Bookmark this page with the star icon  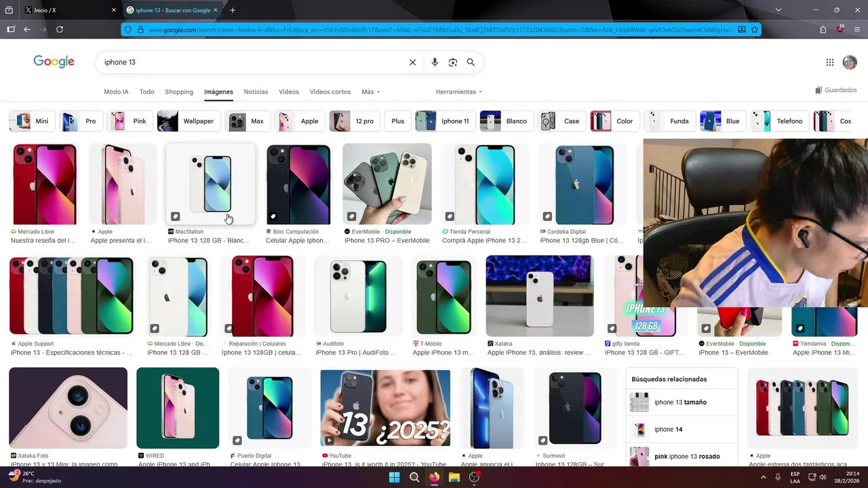pyautogui.click(x=754, y=30)
